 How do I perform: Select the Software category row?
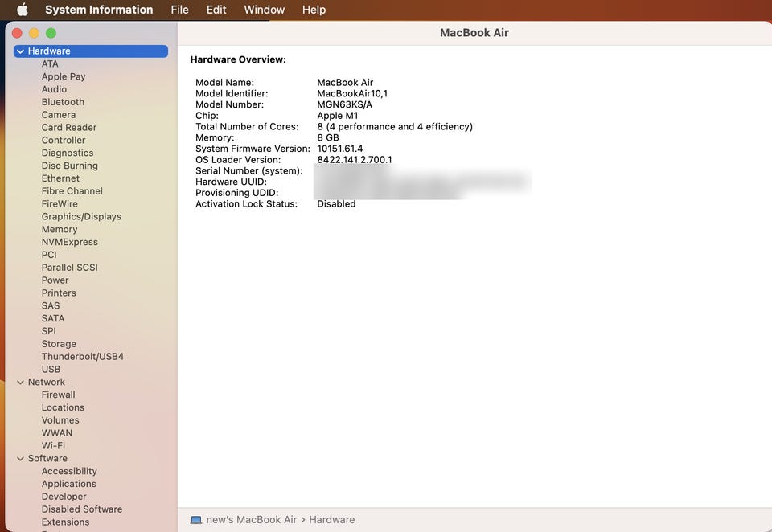91,458
